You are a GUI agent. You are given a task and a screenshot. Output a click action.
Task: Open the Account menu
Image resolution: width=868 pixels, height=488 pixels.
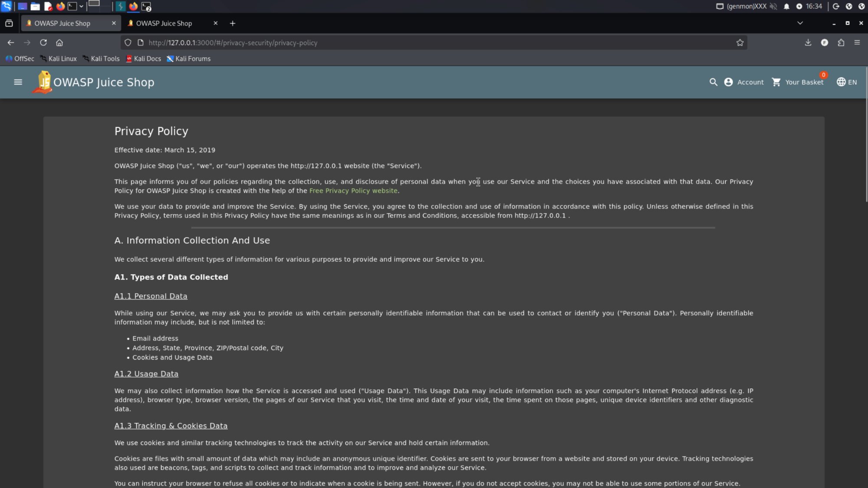744,82
